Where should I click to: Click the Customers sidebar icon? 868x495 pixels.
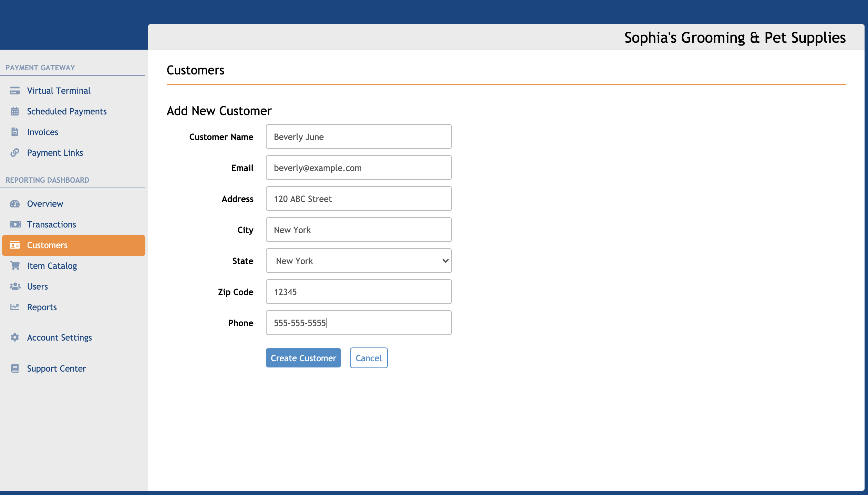14,244
